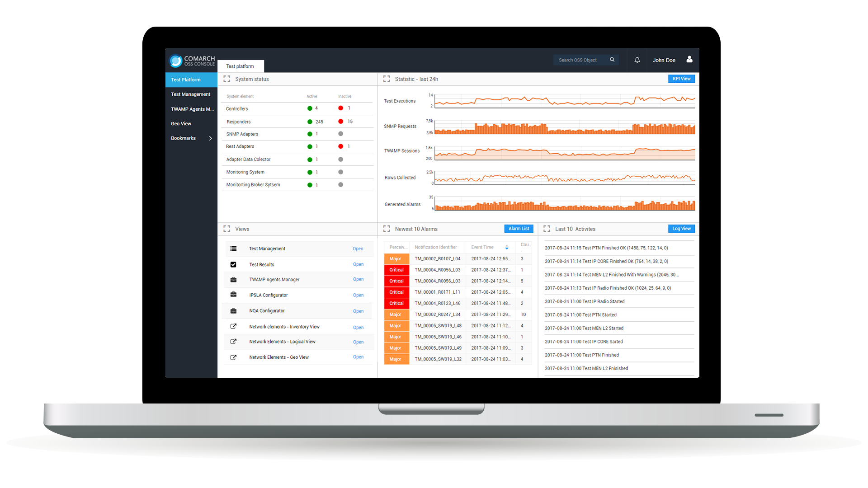Select the Test Results checkbox icon
868x488 pixels.
pyautogui.click(x=233, y=264)
